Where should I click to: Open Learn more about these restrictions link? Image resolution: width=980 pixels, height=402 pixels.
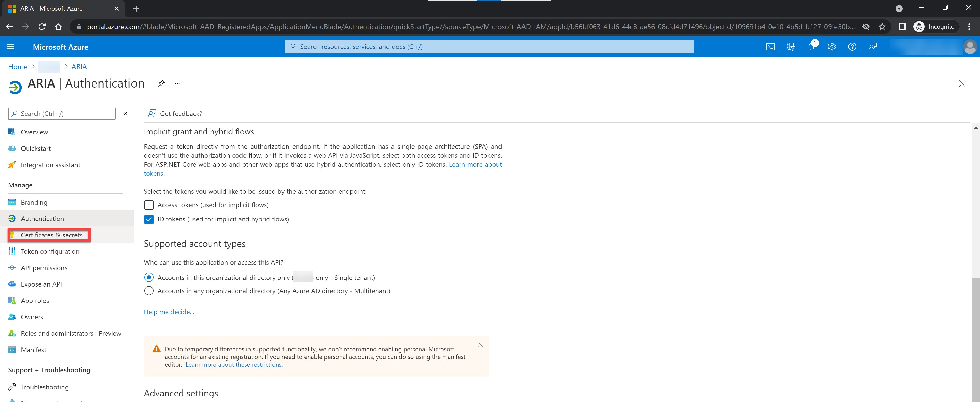click(x=234, y=364)
